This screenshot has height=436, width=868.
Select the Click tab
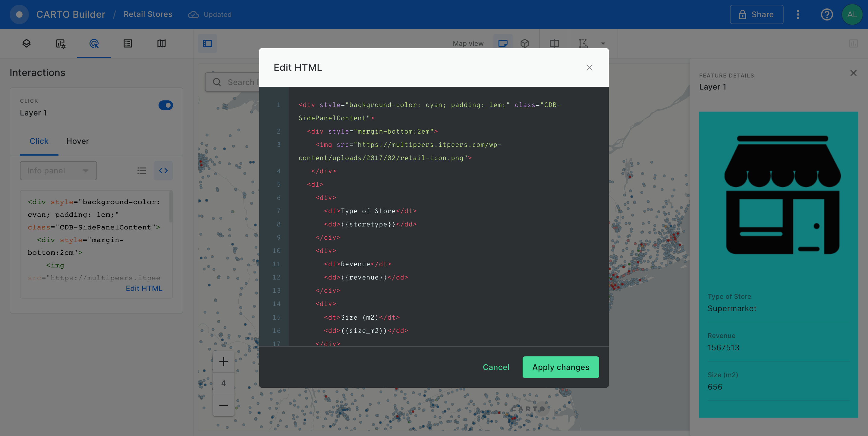[x=39, y=141]
